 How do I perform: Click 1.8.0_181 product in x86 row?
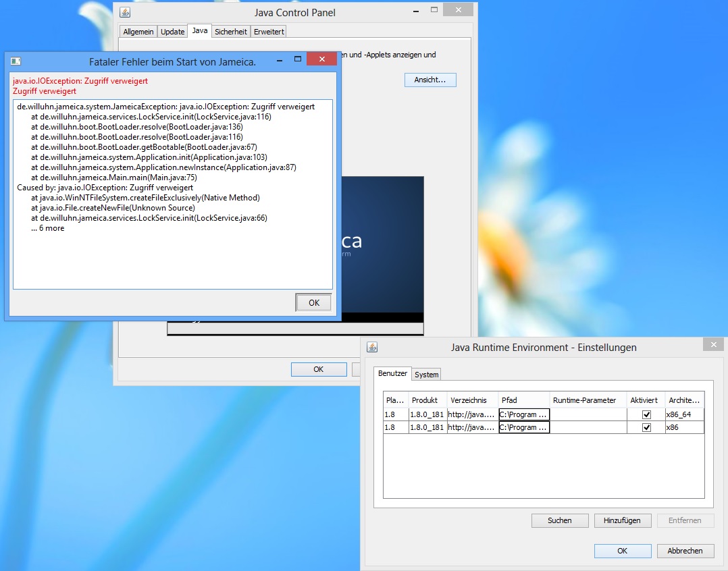[x=427, y=427]
